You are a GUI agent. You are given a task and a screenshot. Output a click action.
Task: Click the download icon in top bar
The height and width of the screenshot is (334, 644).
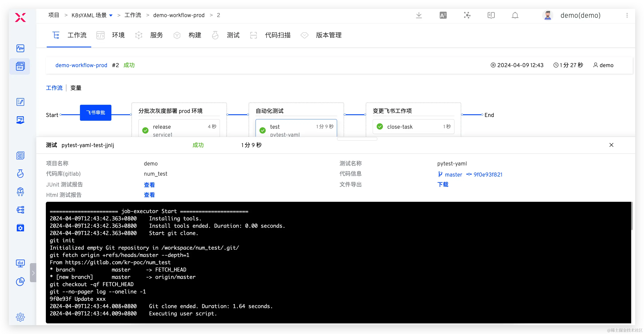(419, 15)
